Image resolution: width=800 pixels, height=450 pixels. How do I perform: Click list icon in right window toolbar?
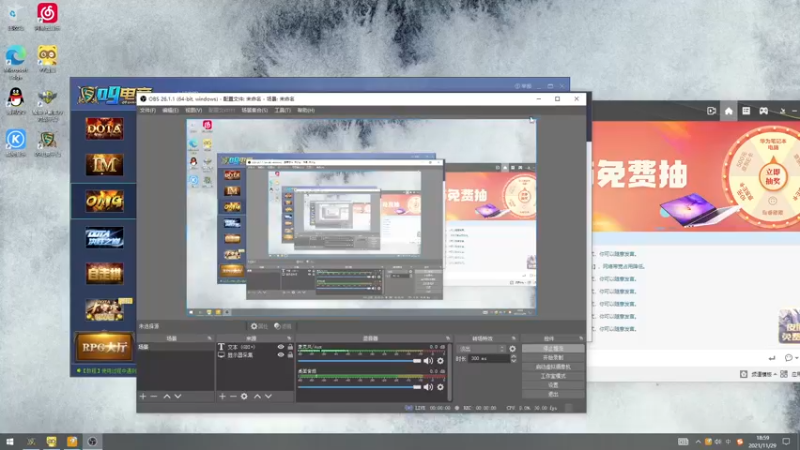(x=746, y=111)
